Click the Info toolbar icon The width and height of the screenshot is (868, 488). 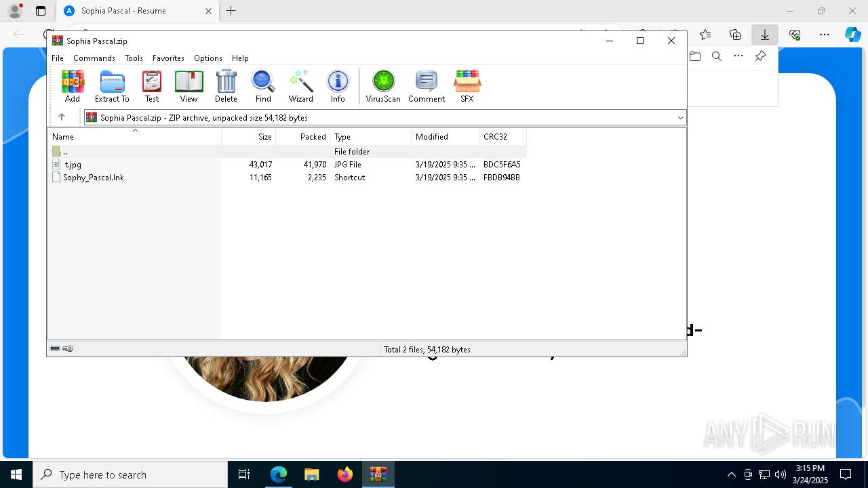click(x=338, y=86)
